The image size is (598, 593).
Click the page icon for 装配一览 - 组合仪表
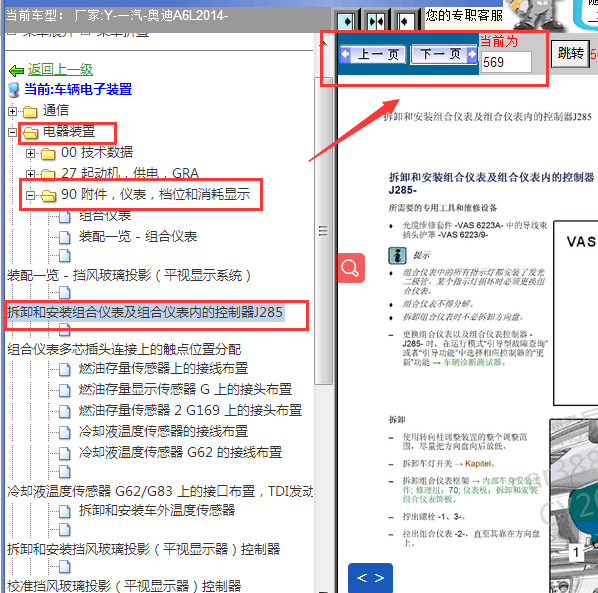click(64, 237)
